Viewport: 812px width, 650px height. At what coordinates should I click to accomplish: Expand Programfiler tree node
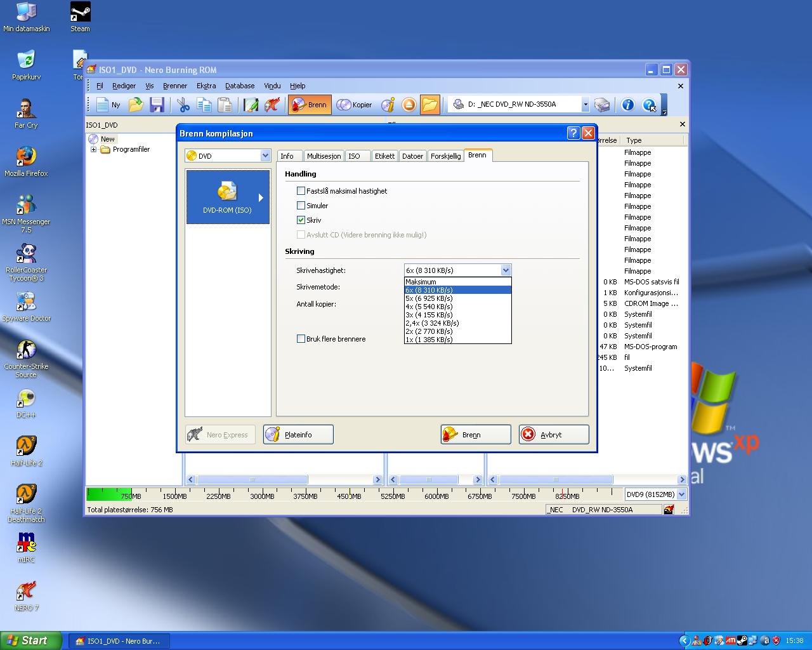coord(93,150)
